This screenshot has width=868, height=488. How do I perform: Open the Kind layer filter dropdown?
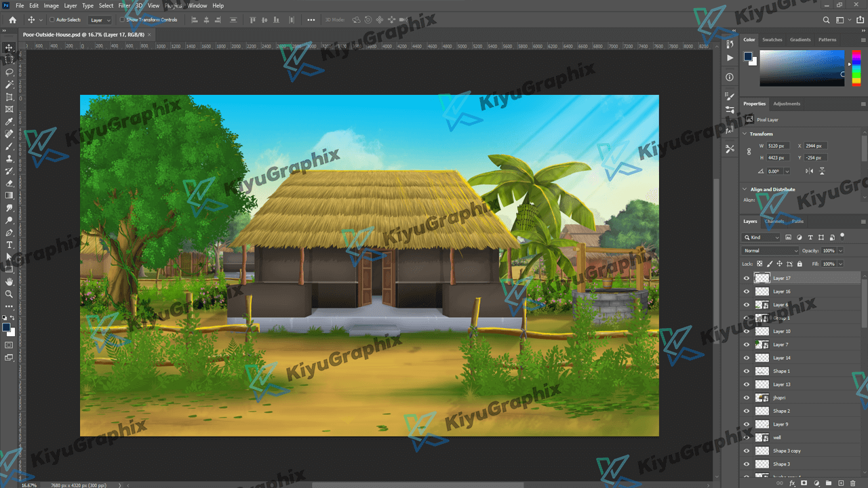point(762,237)
